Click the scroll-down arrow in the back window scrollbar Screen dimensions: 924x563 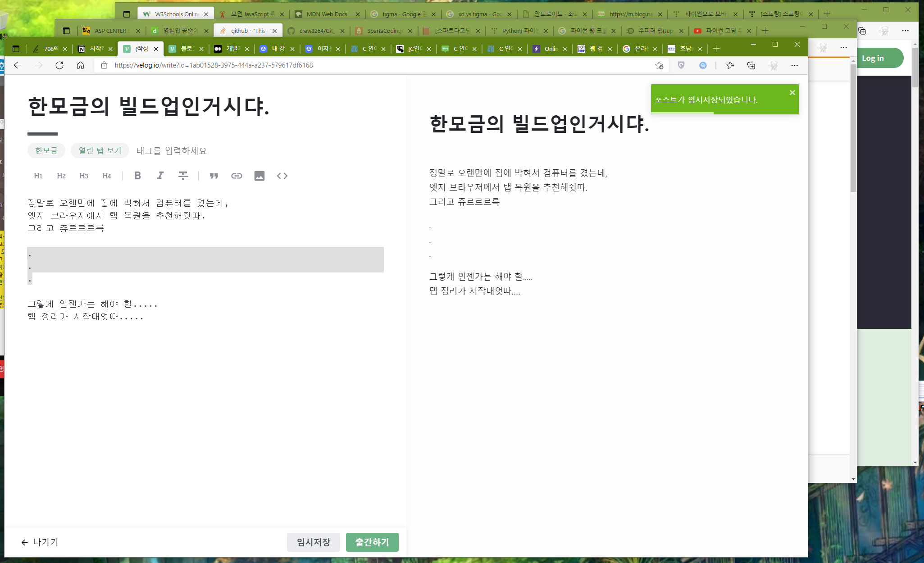click(x=915, y=463)
